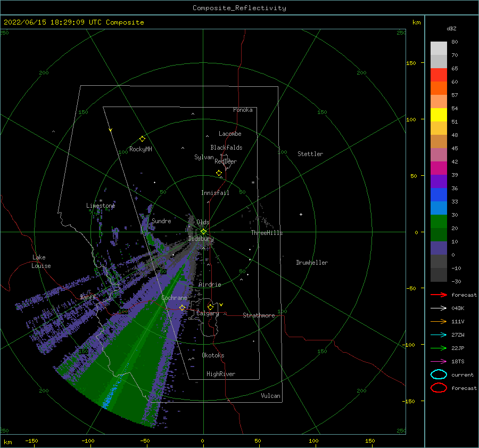This screenshot has width=479, height=448.
Task: Click the current legend text
Action: pos(463,374)
